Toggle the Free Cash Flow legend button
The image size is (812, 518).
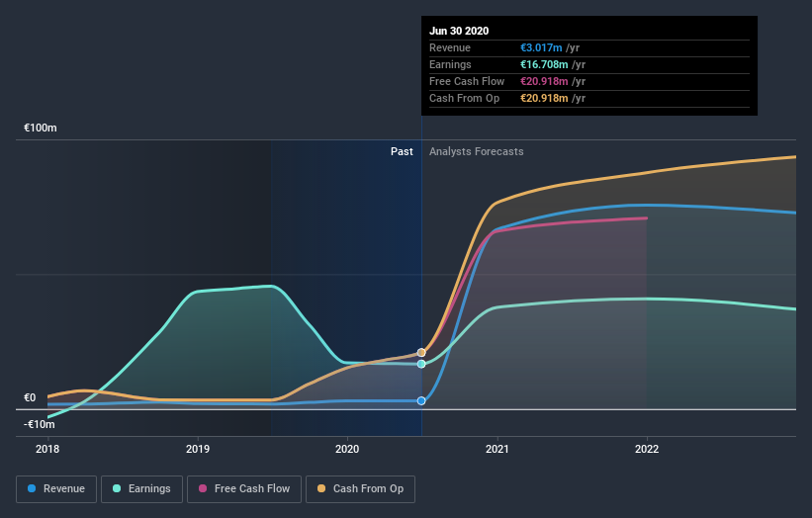[x=244, y=489]
